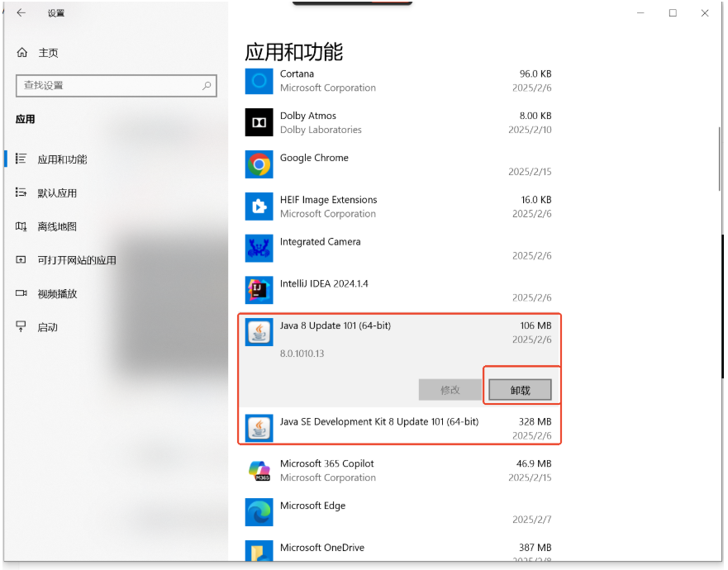Open 启动 in the sidebar
Image resolution: width=728 pixels, height=570 pixels.
pos(47,327)
